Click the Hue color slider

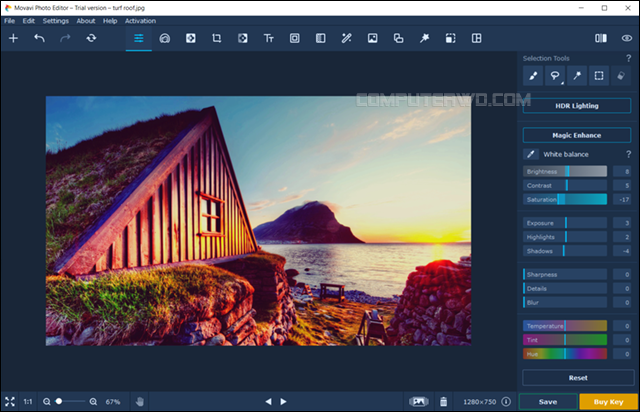[x=565, y=354]
